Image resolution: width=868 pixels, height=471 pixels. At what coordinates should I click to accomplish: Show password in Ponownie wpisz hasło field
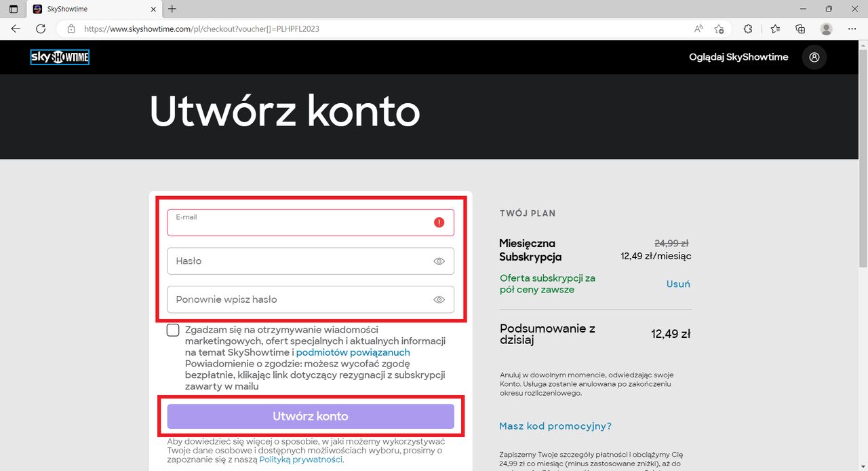pos(439,299)
